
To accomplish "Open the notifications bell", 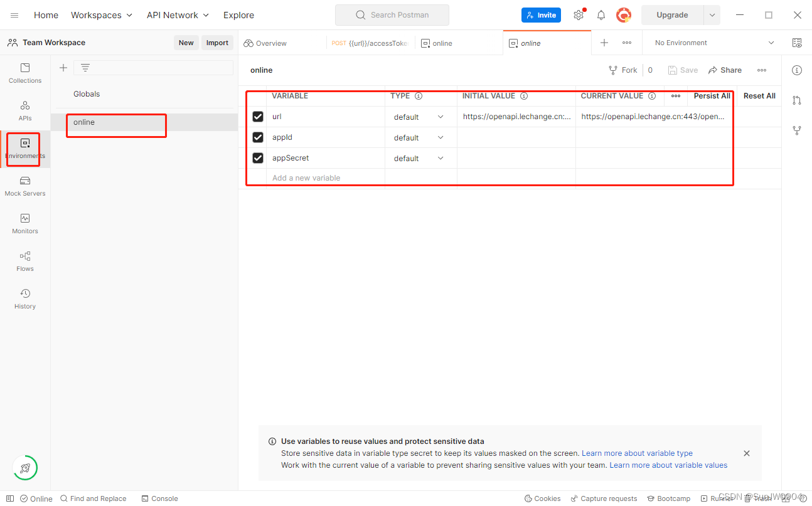I will click(601, 15).
